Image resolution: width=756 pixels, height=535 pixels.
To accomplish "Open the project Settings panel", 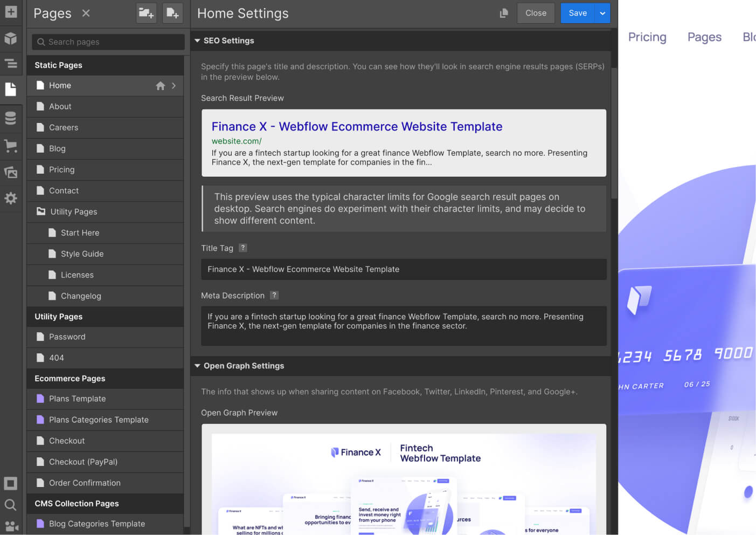I will point(11,198).
